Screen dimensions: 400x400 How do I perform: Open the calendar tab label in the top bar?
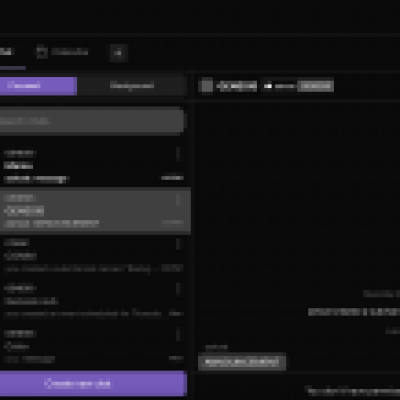click(x=70, y=52)
